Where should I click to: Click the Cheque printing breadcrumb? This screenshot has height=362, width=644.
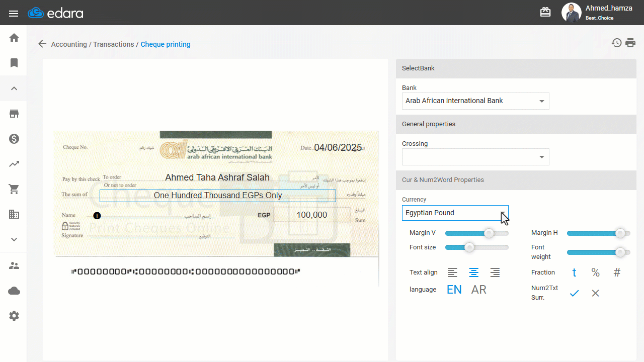point(166,44)
